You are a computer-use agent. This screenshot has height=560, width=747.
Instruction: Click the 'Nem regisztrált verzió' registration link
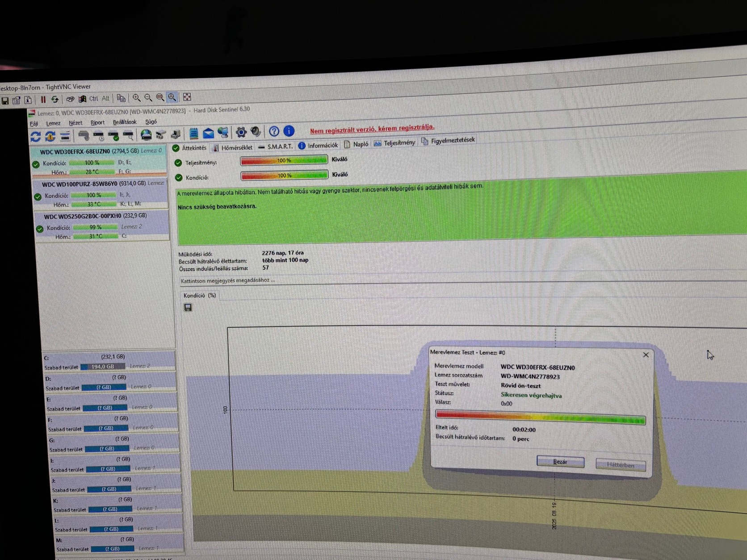click(x=372, y=129)
